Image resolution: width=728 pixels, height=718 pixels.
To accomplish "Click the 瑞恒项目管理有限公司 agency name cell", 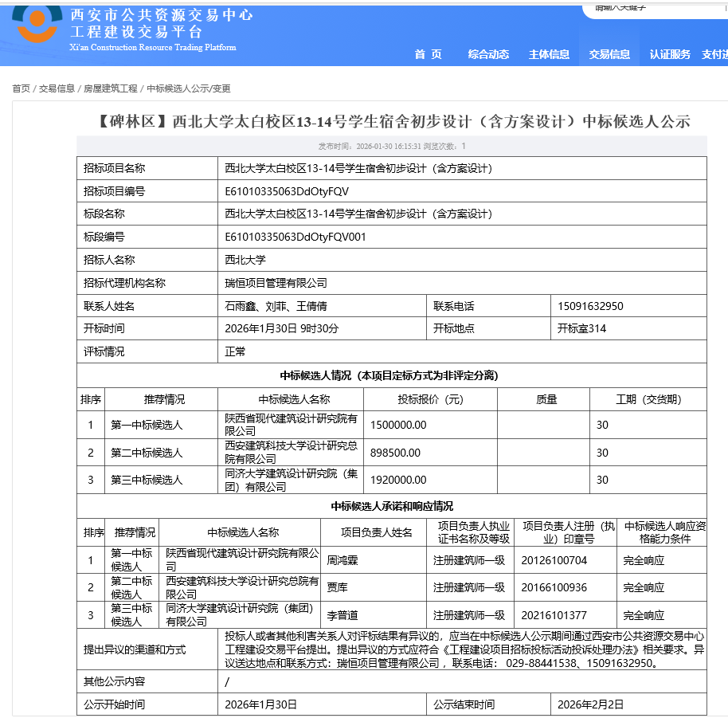I will coord(276,283).
